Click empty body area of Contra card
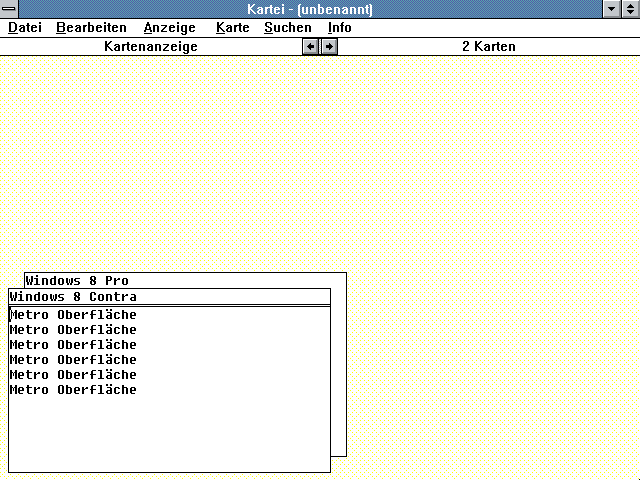Screen dimensions: 640x480 [169, 433]
